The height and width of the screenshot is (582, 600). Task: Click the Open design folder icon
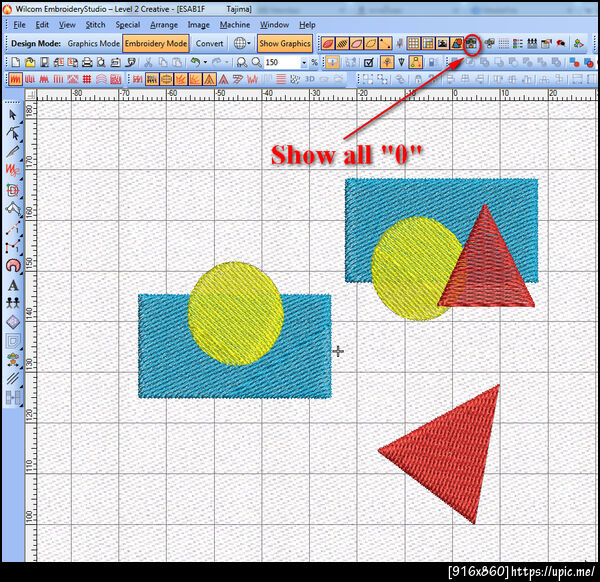[x=30, y=62]
